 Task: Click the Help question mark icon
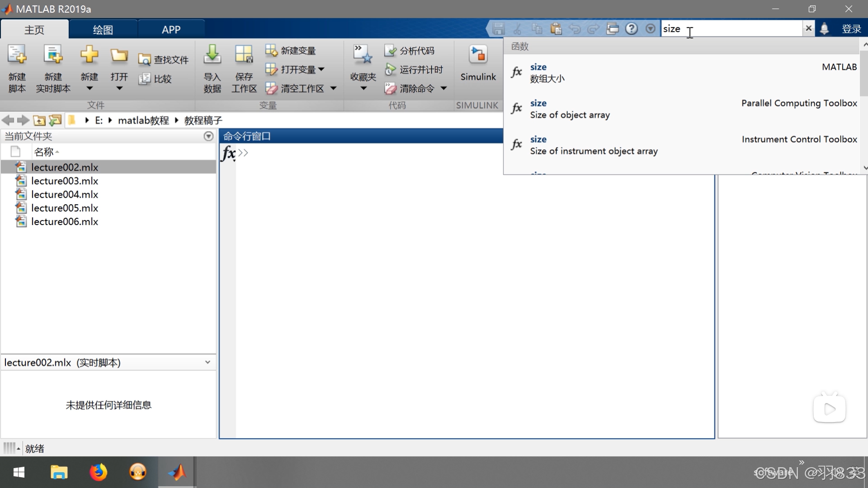[631, 29]
